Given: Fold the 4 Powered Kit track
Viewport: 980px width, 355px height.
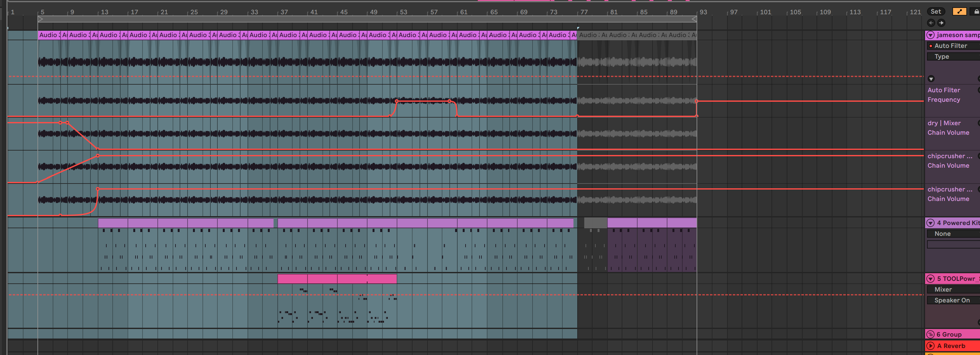Looking at the screenshot, I should 930,223.
